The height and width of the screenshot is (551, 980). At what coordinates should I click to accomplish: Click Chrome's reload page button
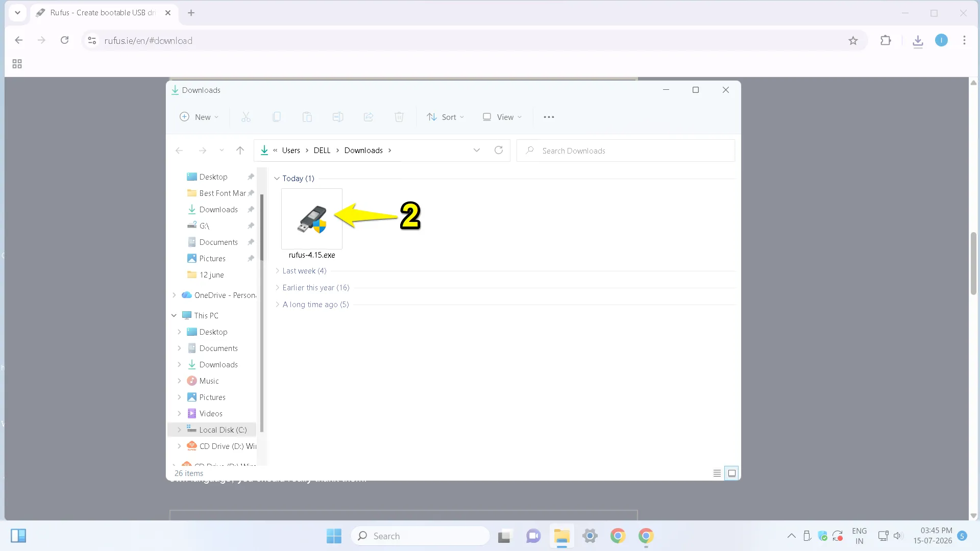(64, 40)
